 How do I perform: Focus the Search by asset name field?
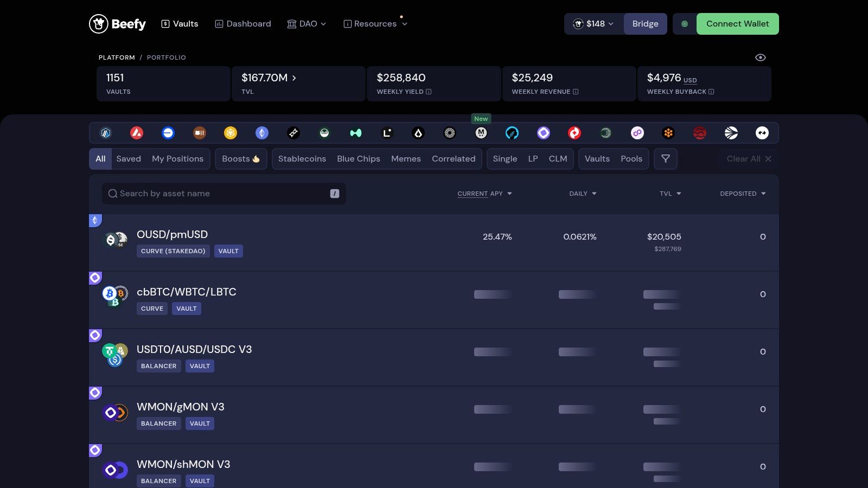pyautogui.click(x=224, y=194)
